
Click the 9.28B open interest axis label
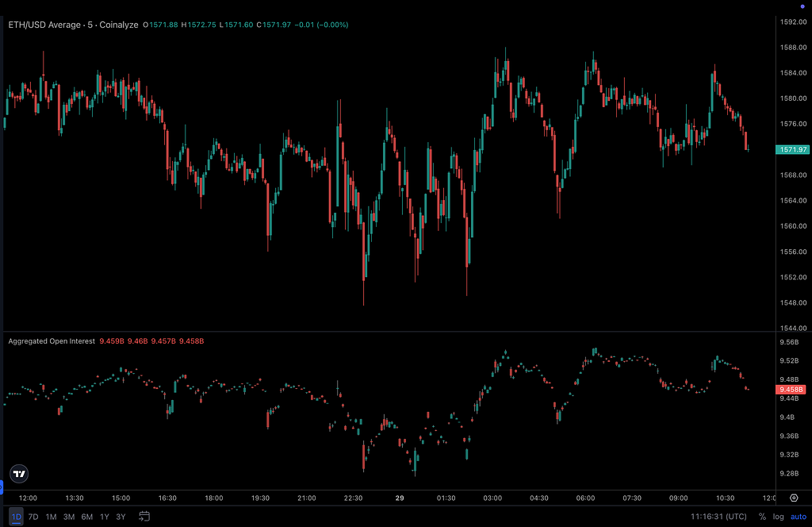(x=789, y=473)
